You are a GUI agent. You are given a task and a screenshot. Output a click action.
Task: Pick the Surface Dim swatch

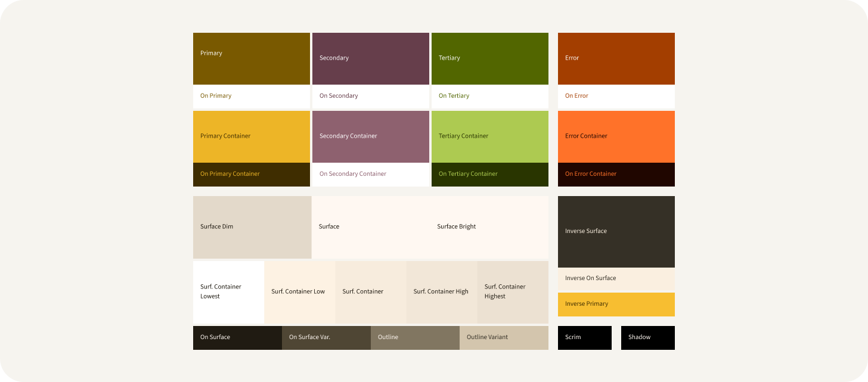[x=252, y=227]
